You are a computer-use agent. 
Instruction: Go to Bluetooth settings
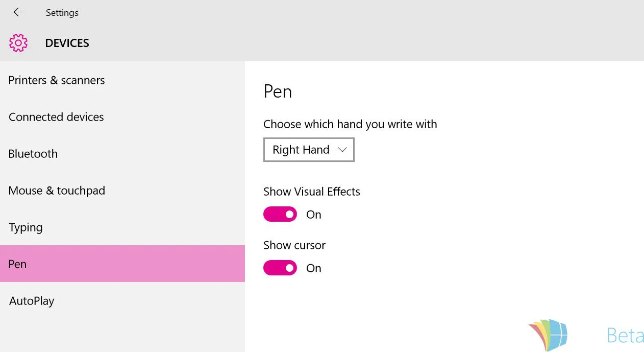click(x=122, y=154)
